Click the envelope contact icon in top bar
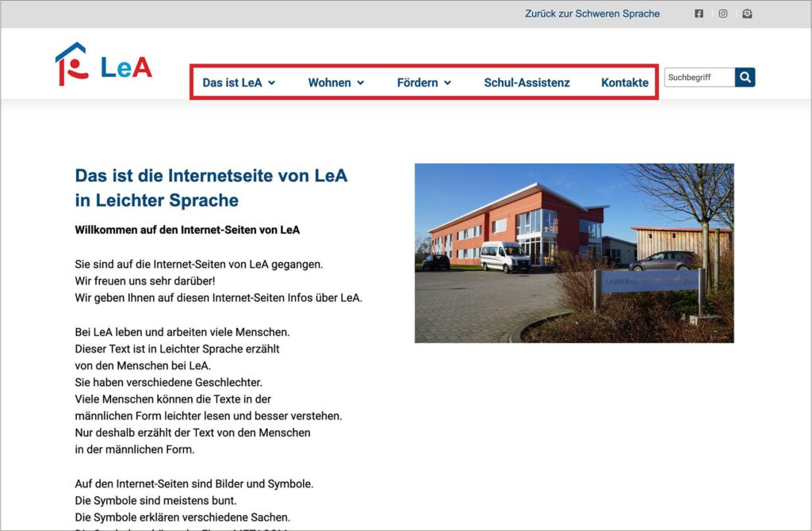812x531 pixels. [x=747, y=13]
